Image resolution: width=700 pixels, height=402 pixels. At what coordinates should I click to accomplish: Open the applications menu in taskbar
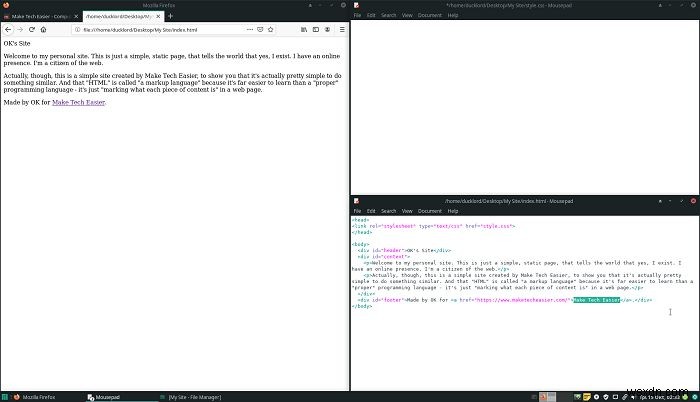(x=4, y=397)
